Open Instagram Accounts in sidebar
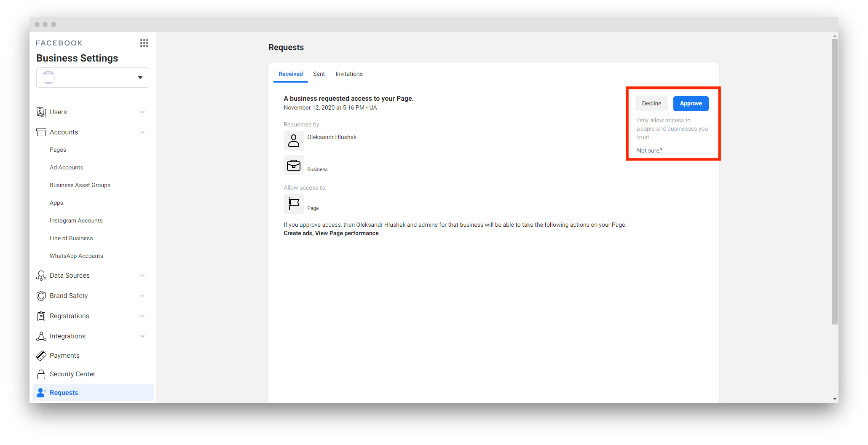The image size is (868, 445). click(76, 220)
